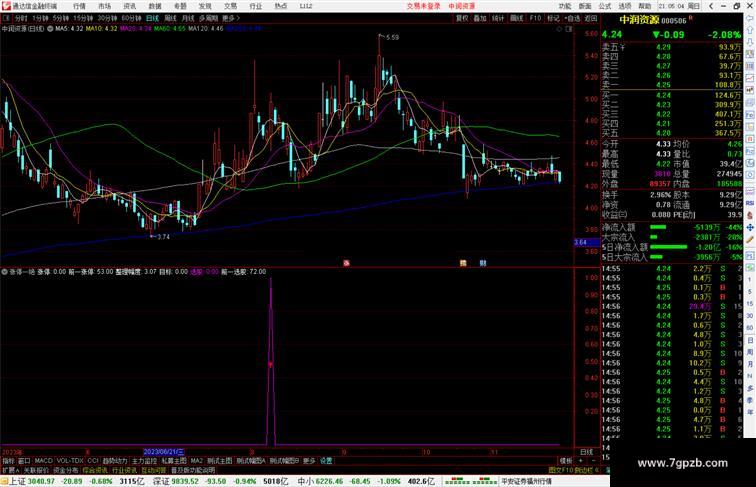Open the 资金分布 tab
The width and height of the screenshot is (756, 487).
coord(66,470)
